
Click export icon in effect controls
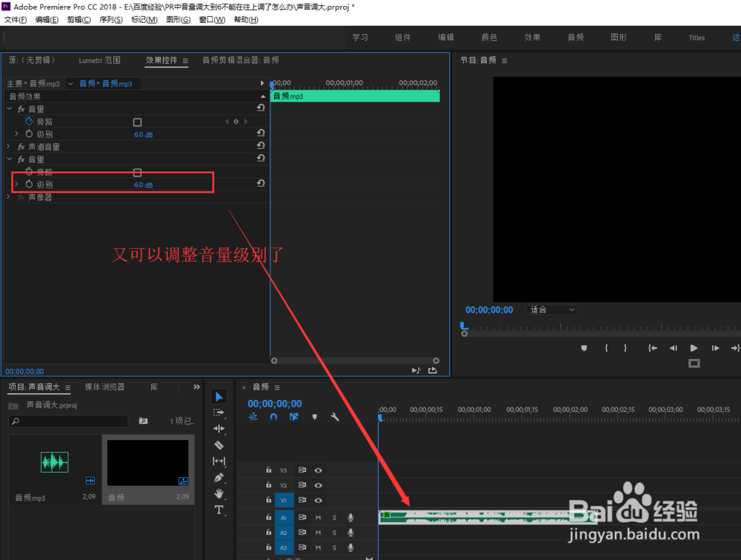point(433,370)
